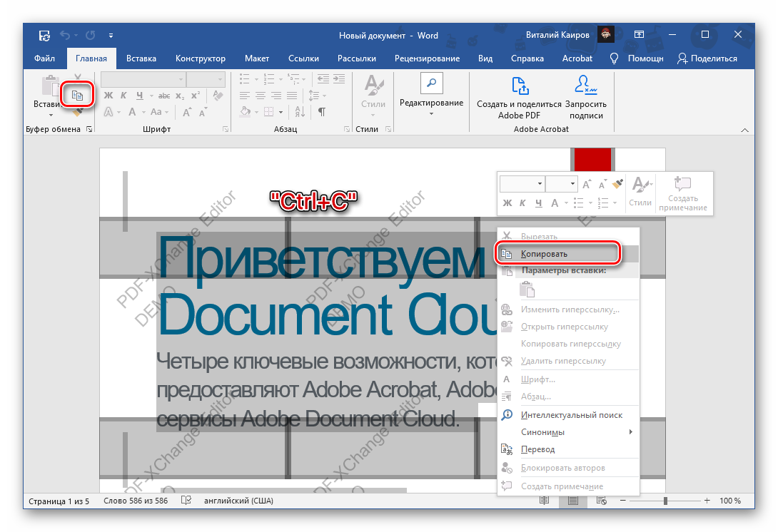This screenshot has height=532, width=778.
Task: Center text in the ribbon
Action: [x=261, y=95]
